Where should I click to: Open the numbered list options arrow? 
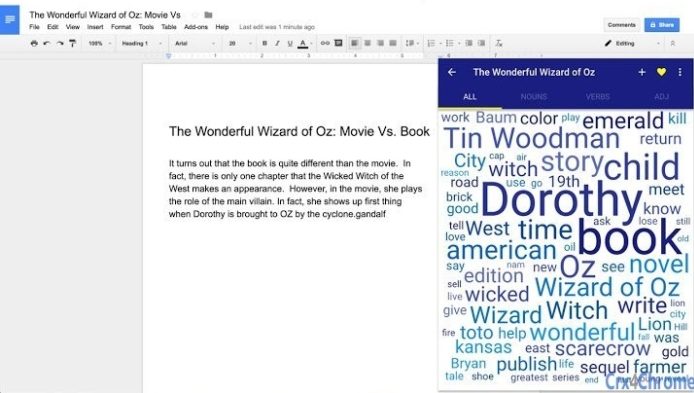click(x=440, y=43)
